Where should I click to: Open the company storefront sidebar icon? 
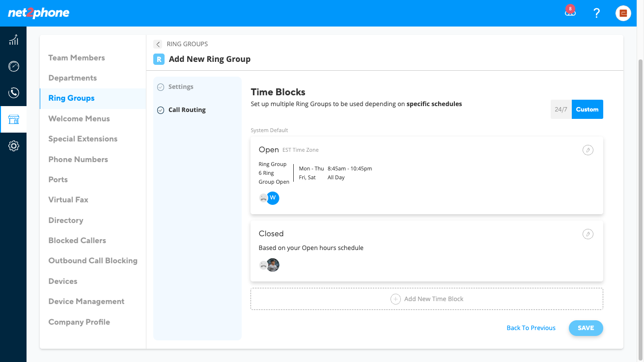[x=13, y=119]
